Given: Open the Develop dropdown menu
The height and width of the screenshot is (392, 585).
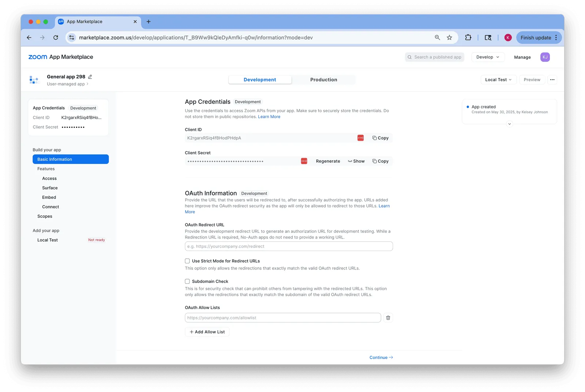Looking at the screenshot, I should pyautogui.click(x=488, y=57).
